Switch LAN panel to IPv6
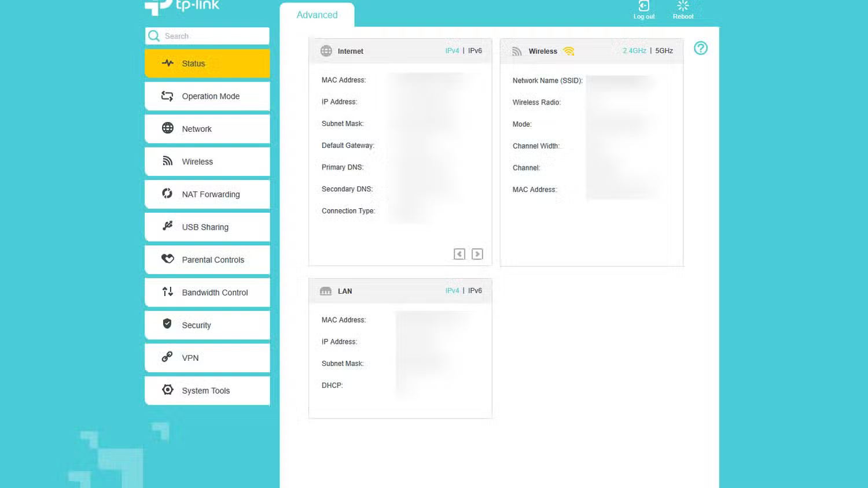 (x=475, y=291)
